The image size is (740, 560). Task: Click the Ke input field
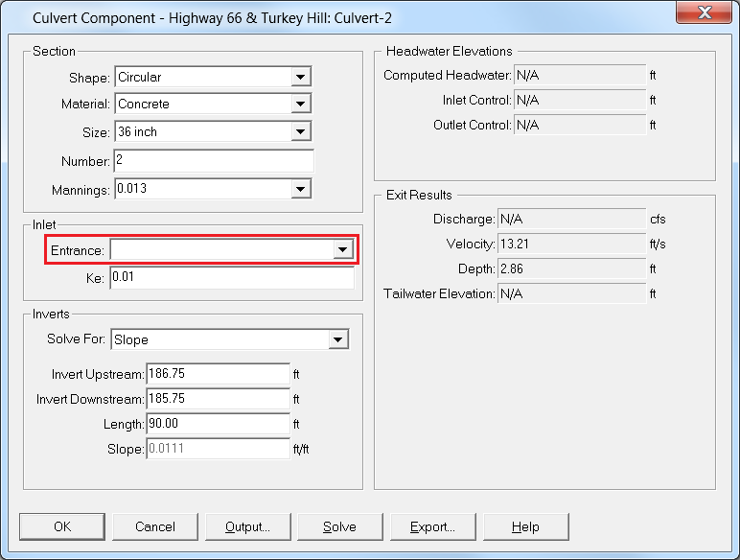tap(232, 277)
